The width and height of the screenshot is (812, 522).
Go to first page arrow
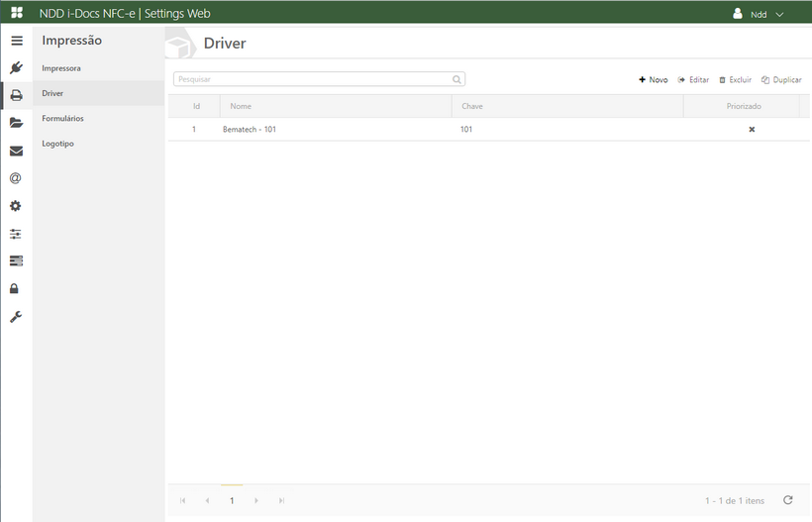pos(182,500)
